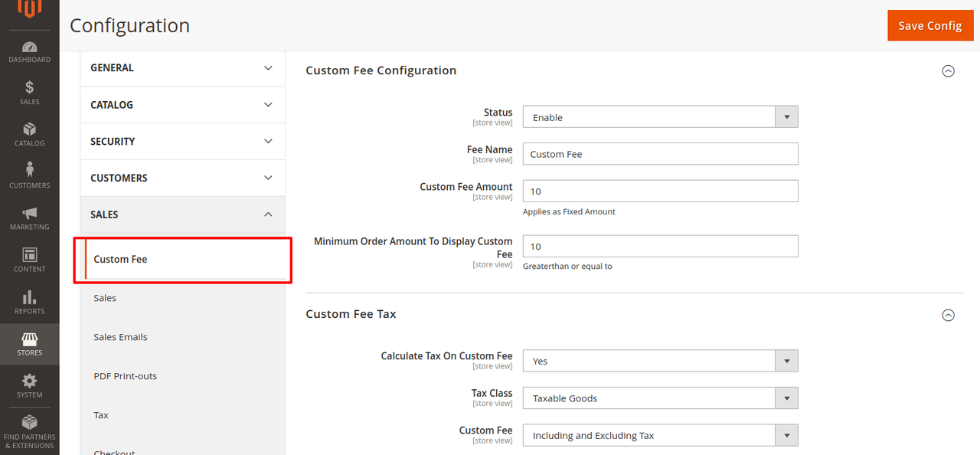This screenshot has width=980, height=455.
Task: Click the Magento logo icon
Action: (x=29, y=8)
